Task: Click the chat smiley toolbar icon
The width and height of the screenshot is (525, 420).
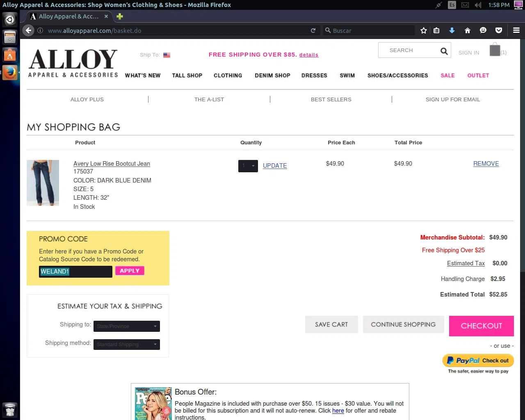Action: tap(483, 30)
